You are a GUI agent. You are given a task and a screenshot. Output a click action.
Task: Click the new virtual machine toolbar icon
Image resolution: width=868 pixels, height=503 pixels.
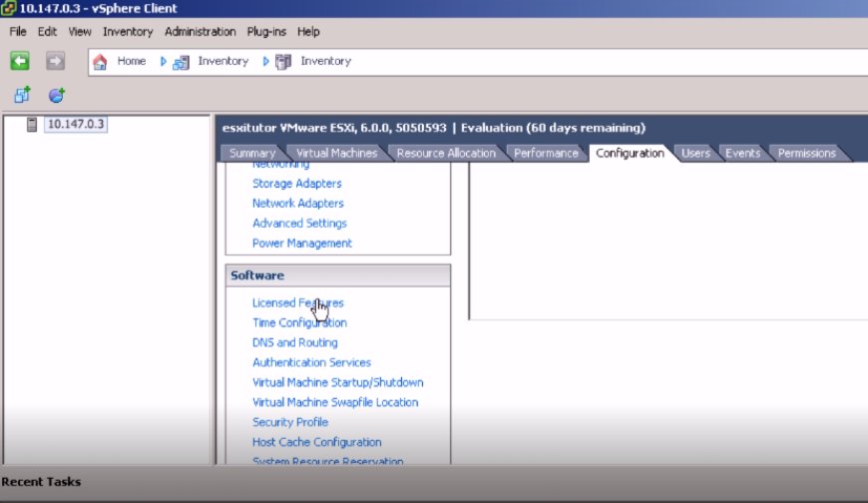tap(22, 95)
